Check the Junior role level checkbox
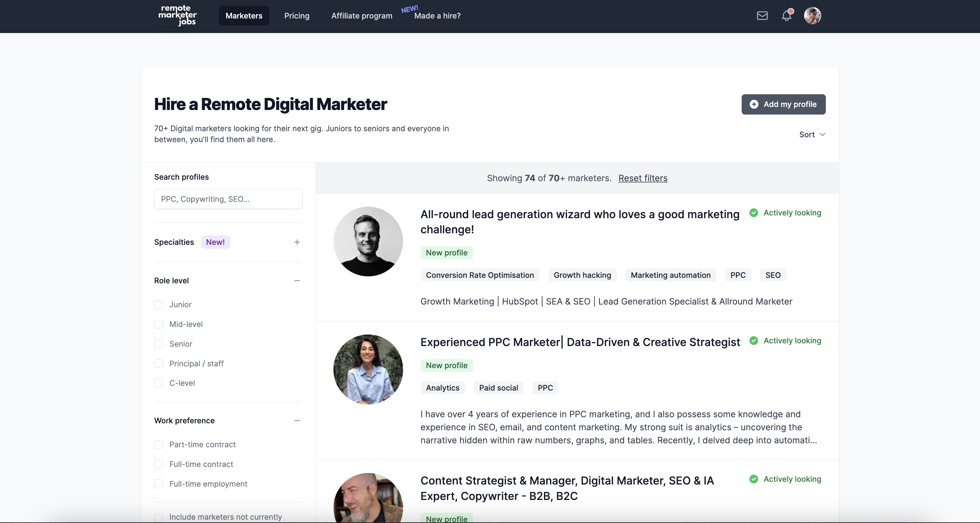980x523 pixels. pyautogui.click(x=158, y=305)
